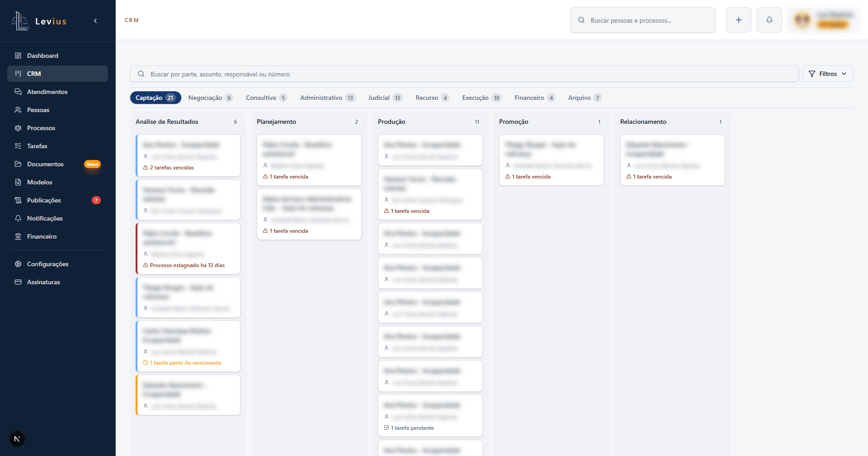The image size is (868, 456).
Task: Open the user profile avatar menu
Action: click(x=802, y=20)
